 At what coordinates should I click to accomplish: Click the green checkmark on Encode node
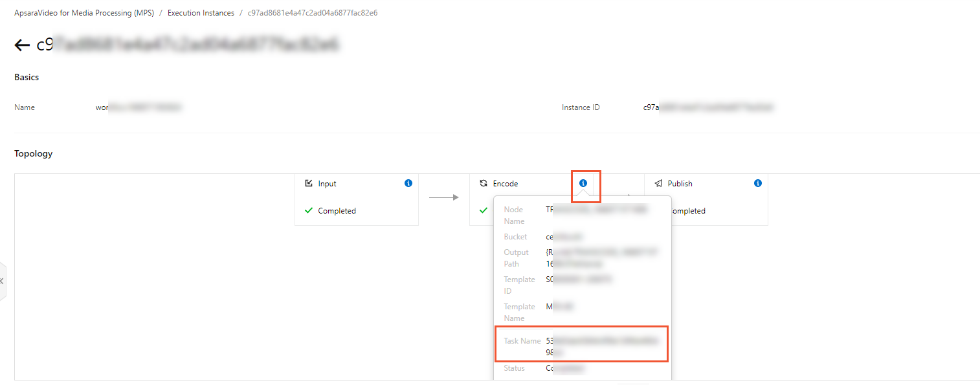pos(483,210)
